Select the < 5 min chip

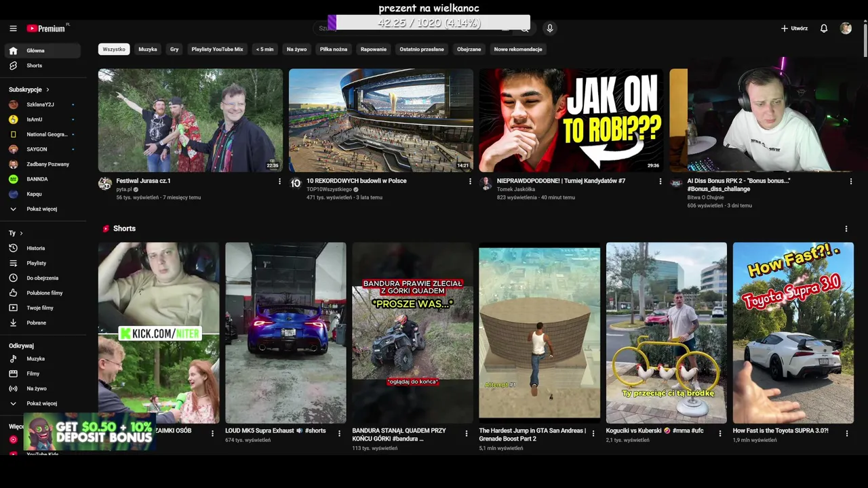pos(265,49)
